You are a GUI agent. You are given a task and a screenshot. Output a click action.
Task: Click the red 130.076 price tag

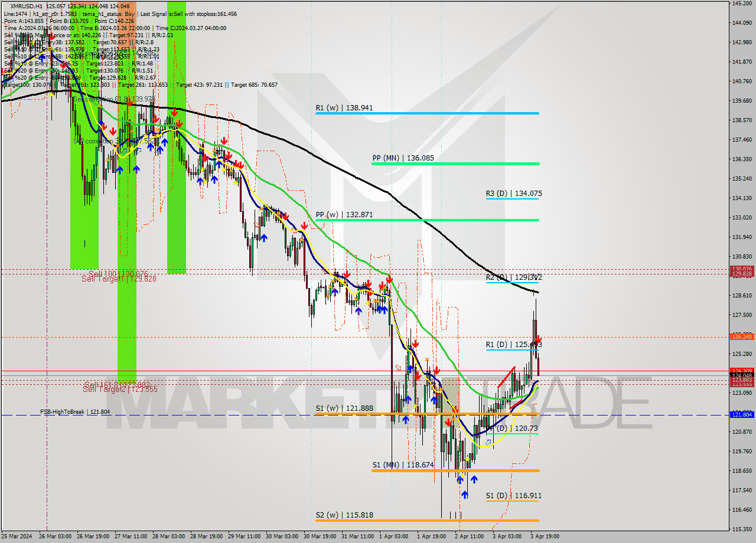(742, 269)
